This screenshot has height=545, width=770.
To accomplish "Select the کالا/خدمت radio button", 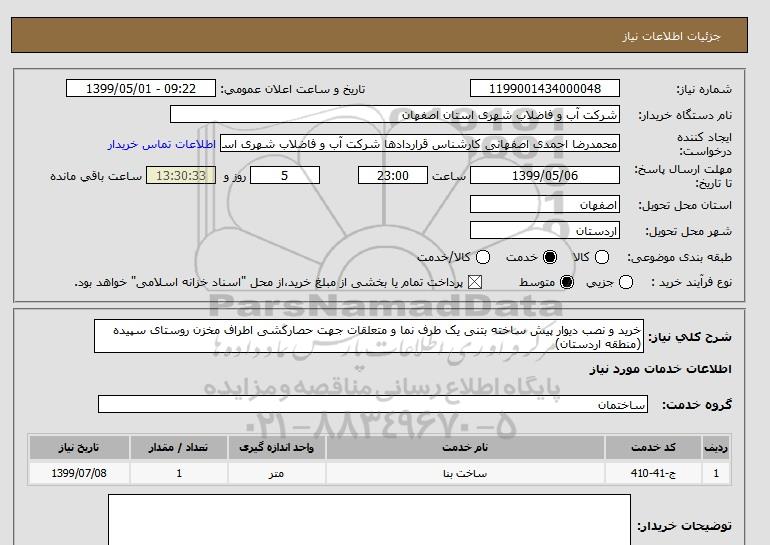I will pos(483,257).
